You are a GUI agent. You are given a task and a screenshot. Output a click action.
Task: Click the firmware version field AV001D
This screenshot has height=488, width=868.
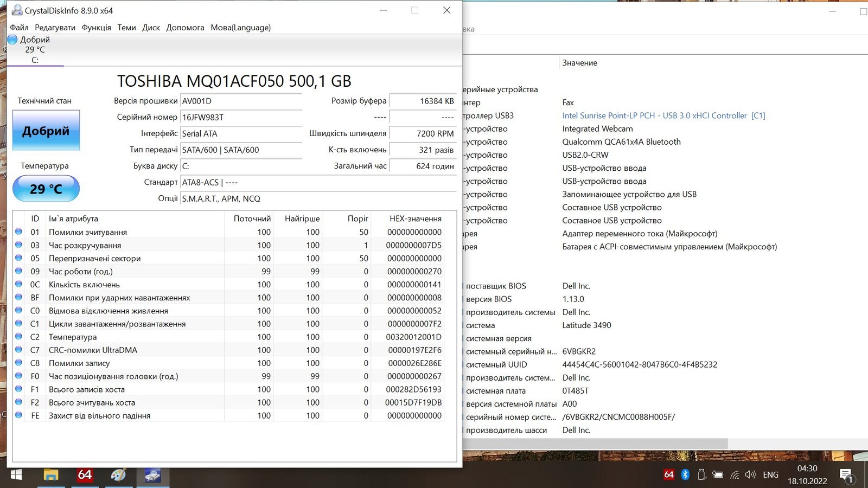pos(241,101)
